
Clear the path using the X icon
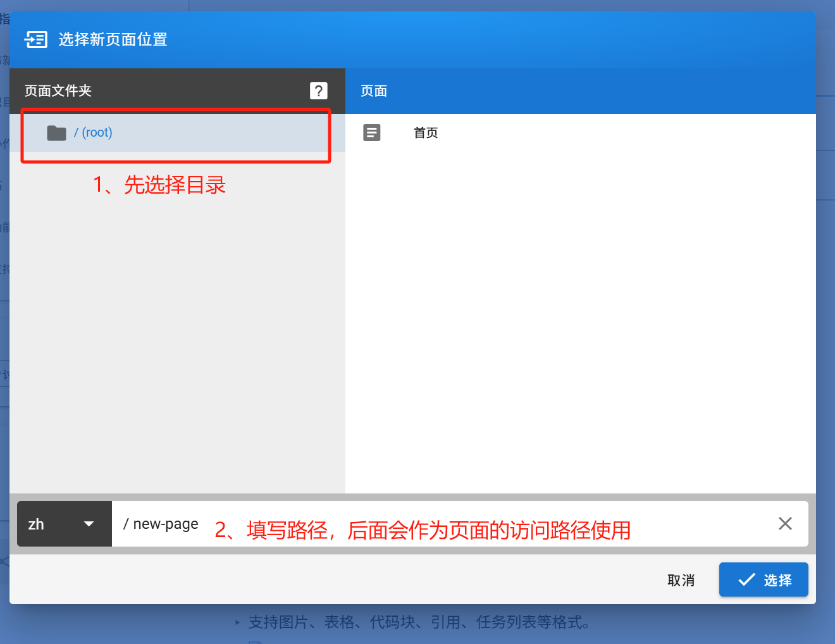pos(785,523)
